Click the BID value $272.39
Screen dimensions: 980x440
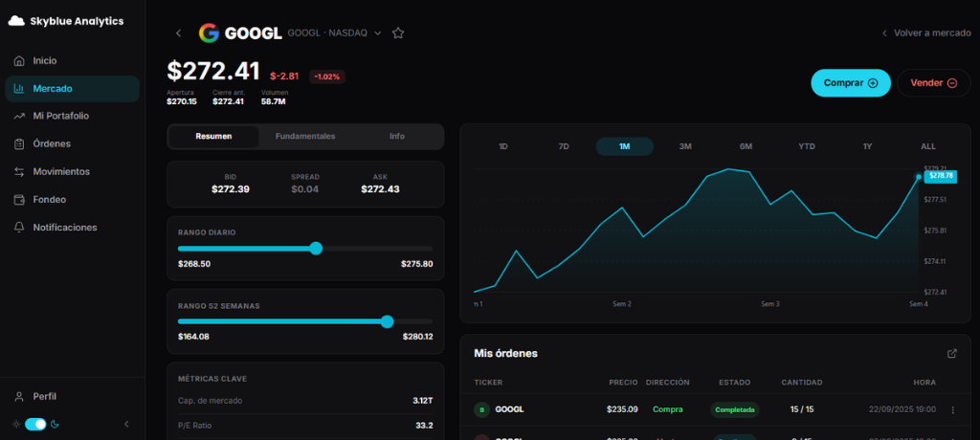(231, 188)
